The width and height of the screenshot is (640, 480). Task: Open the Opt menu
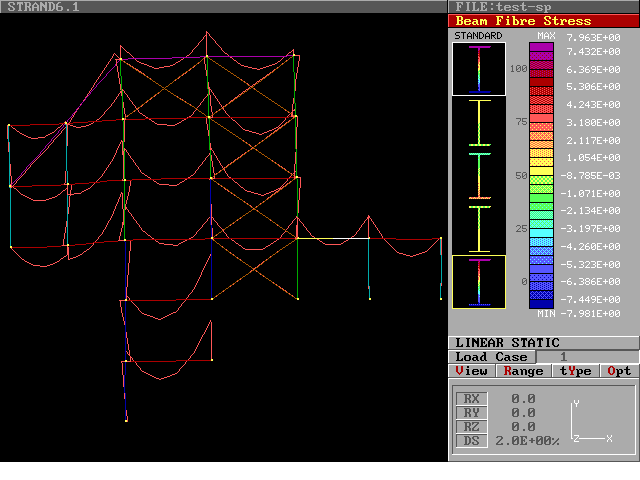tap(619, 371)
